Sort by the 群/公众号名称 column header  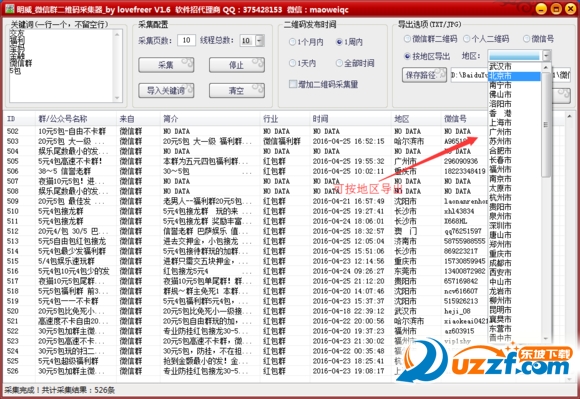pos(76,119)
